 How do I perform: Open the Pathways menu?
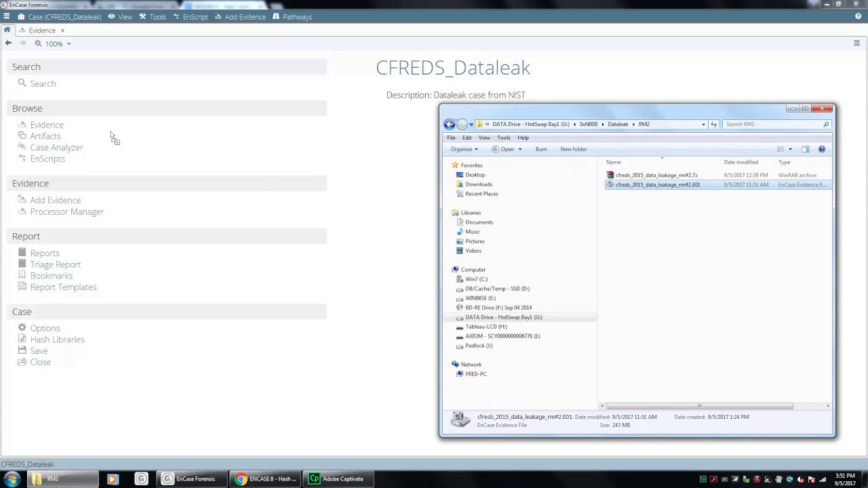[x=292, y=17]
